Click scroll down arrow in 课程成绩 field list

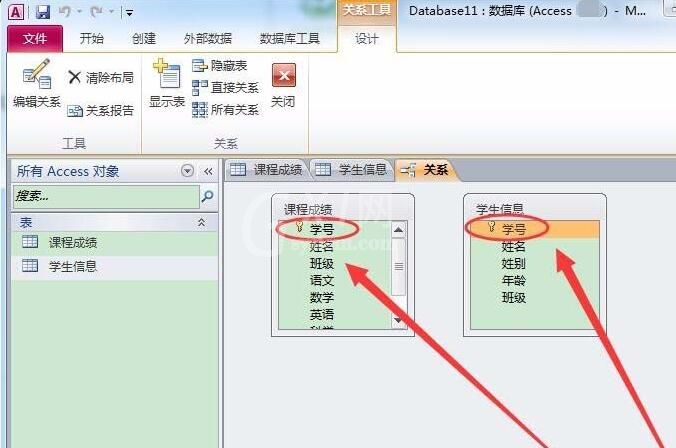coord(398,320)
